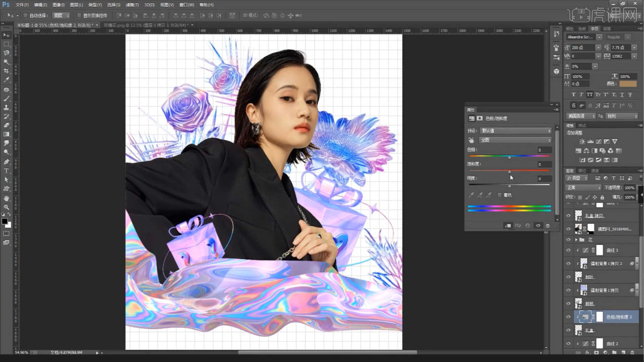This screenshot has height=362, width=644.
Task: Add a layer mask at Layers panel bottom
Action: [596, 353]
